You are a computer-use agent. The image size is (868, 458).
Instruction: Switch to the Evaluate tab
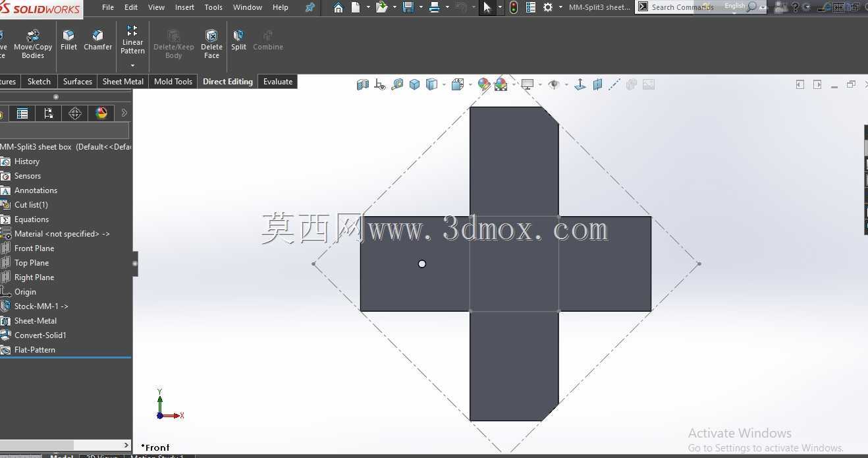(278, 82)
